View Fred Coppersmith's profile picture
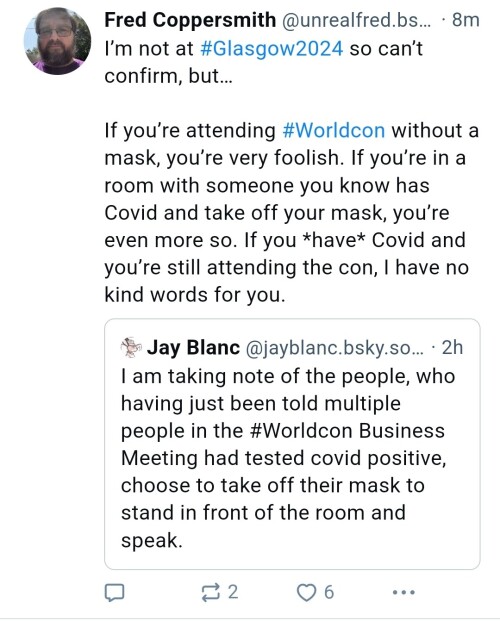 (57, 41)
